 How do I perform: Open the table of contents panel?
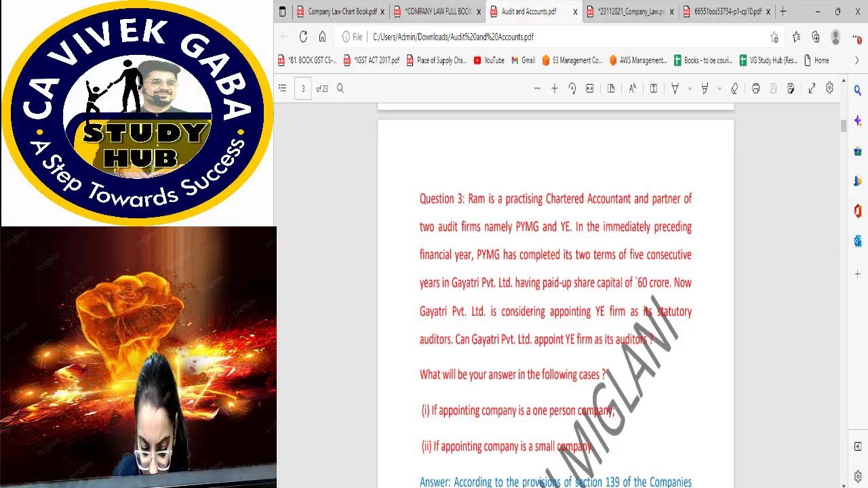283,89
